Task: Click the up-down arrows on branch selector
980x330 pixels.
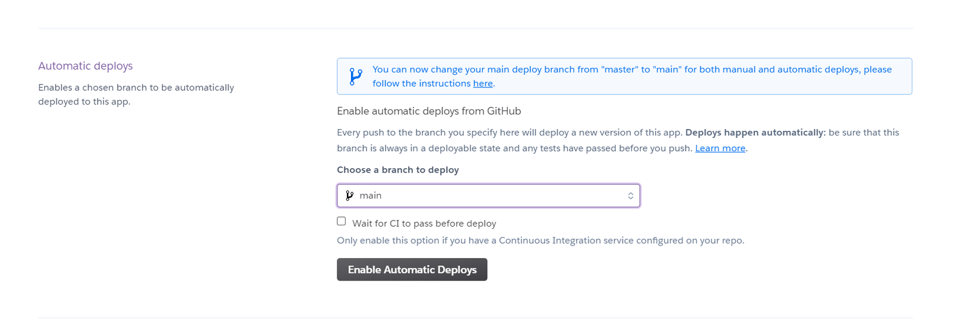Action: [x=630, y=196]
